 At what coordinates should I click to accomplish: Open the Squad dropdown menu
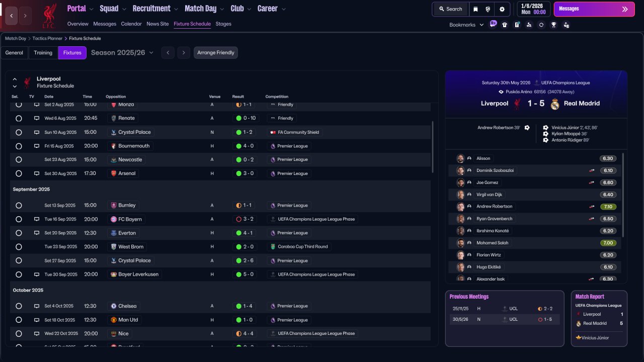113,9
